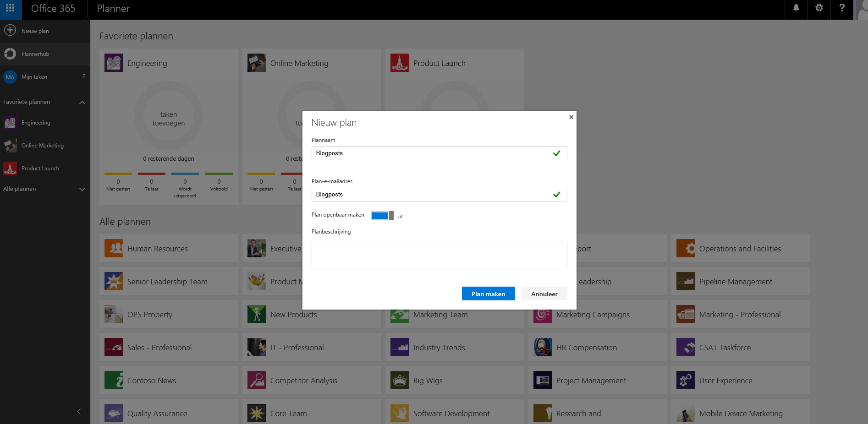Open the Research and plan tile

point(597,412)
